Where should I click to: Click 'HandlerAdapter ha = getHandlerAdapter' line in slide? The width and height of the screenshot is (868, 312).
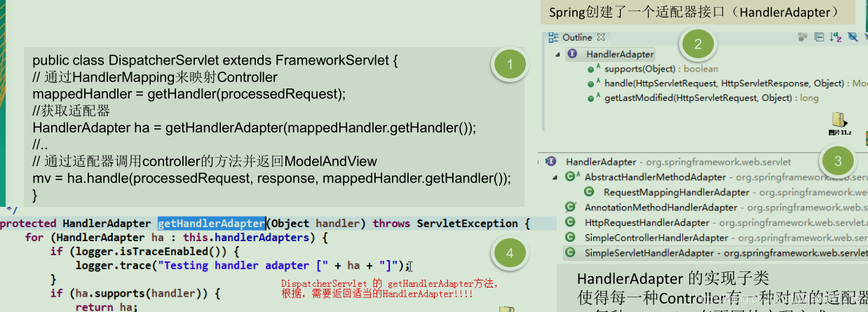[255, 128]
